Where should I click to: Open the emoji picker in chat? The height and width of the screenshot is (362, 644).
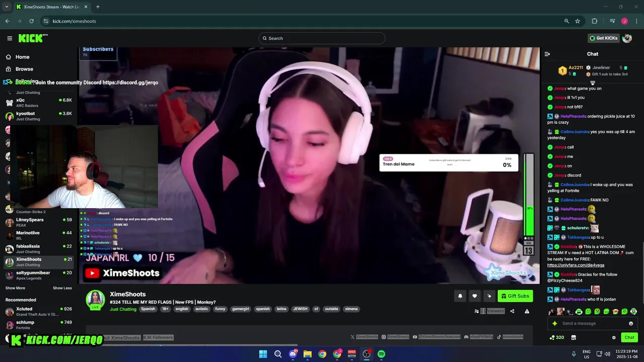[x=631, y=323]
